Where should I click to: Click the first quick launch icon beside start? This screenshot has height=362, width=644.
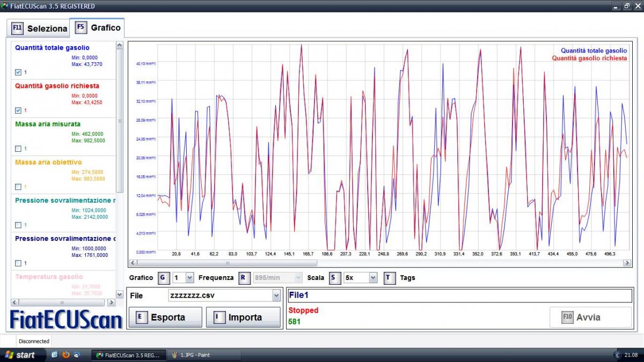55,355
